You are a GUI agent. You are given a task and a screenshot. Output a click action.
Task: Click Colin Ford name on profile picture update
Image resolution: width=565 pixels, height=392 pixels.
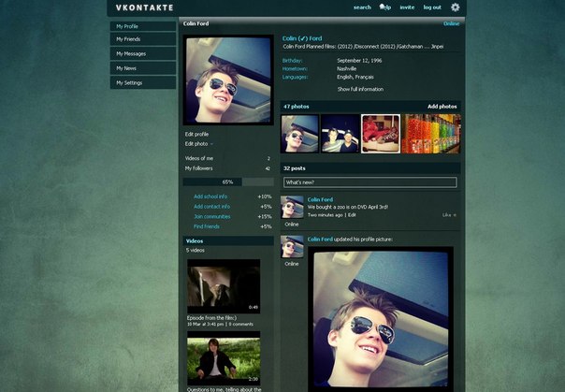(x=320, y=240)
